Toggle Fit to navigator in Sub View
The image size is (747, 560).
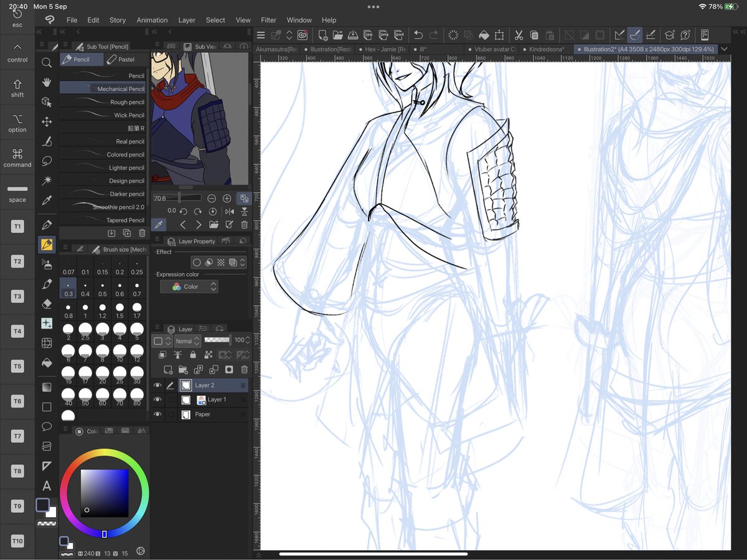point(244,198)
